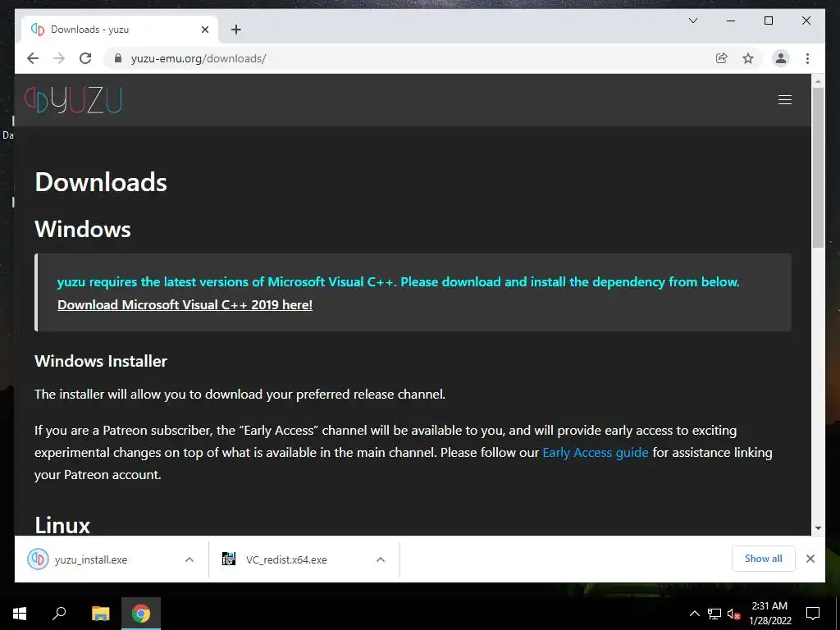Click the page scrollbar down arrow

point(818,528)
